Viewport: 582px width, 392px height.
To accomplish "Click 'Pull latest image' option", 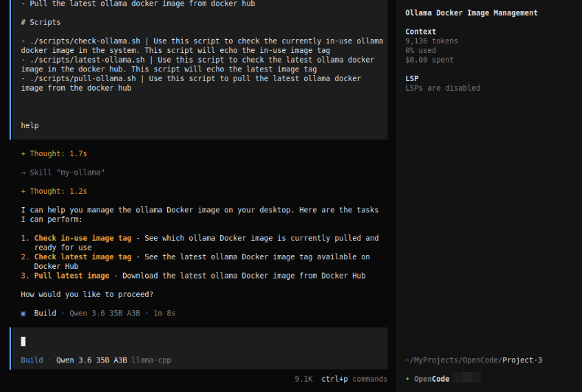I will pos(71,276).
